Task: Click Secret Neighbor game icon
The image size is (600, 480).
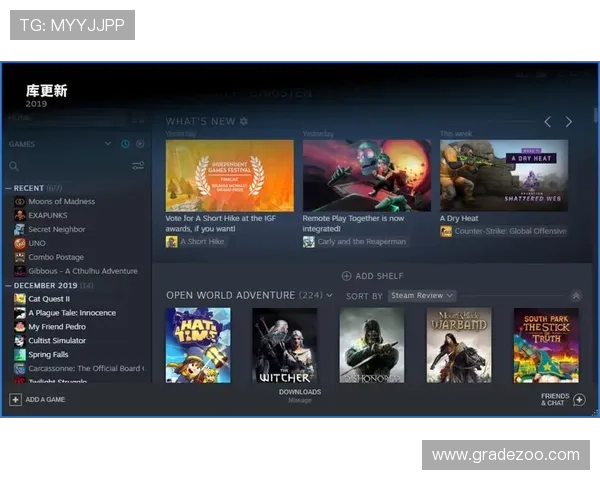Action: 20,229
